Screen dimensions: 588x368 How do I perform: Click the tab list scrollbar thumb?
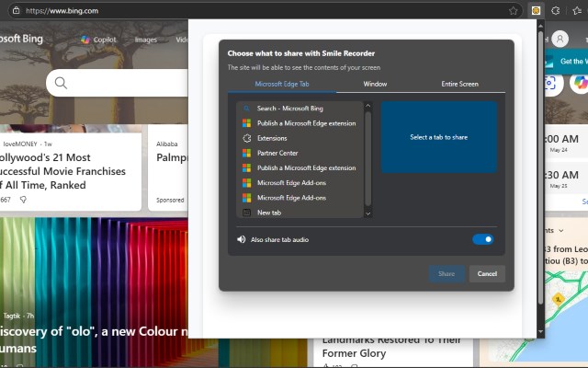367,158
